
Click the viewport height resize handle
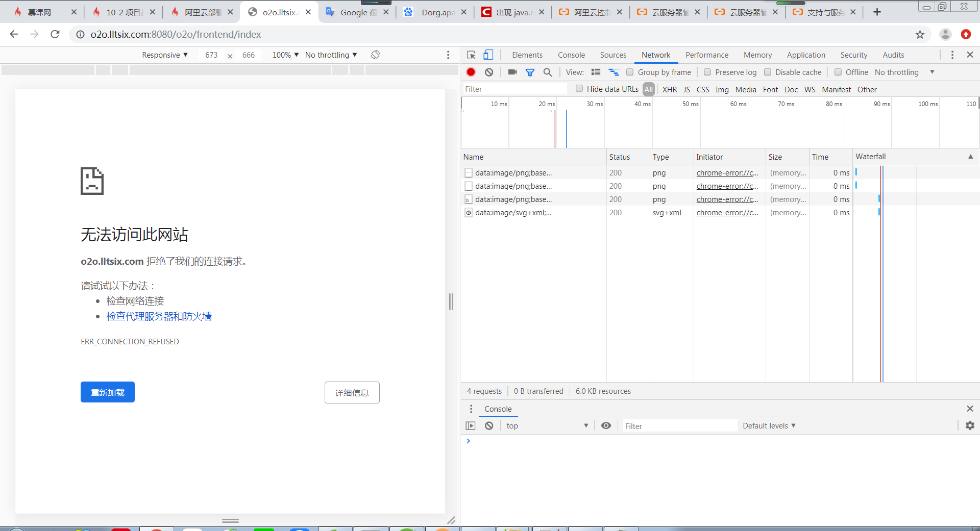coord(230,521)
